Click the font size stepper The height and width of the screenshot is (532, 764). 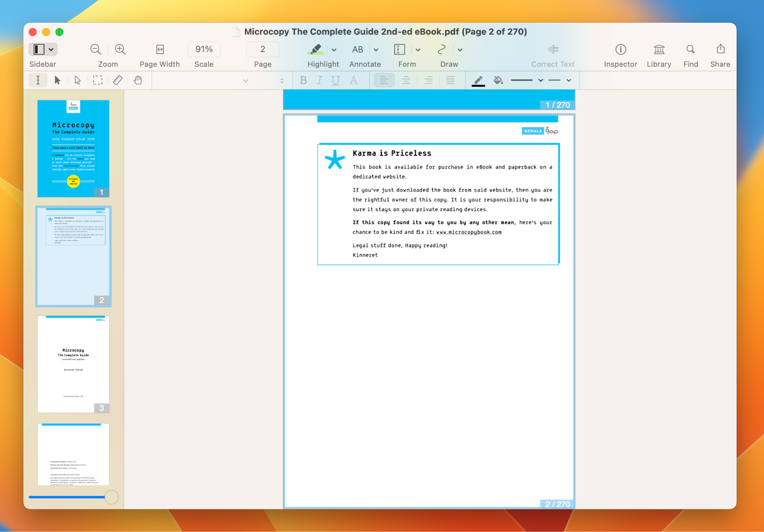[x=282, y=81]
